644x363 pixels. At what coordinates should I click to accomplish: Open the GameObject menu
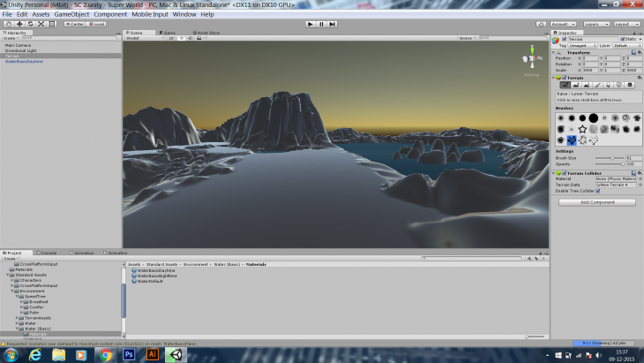(x=71, y=14)
